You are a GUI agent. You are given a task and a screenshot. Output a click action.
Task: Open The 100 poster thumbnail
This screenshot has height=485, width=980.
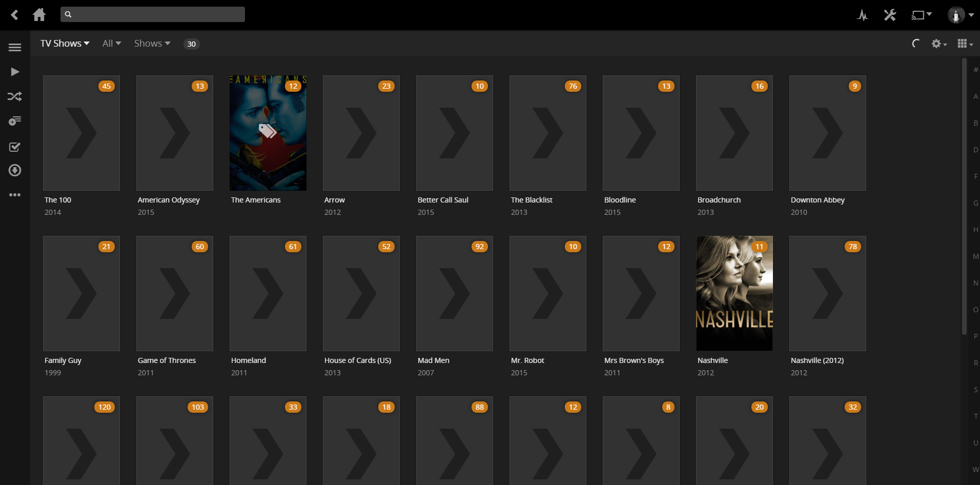coord(81,133)
